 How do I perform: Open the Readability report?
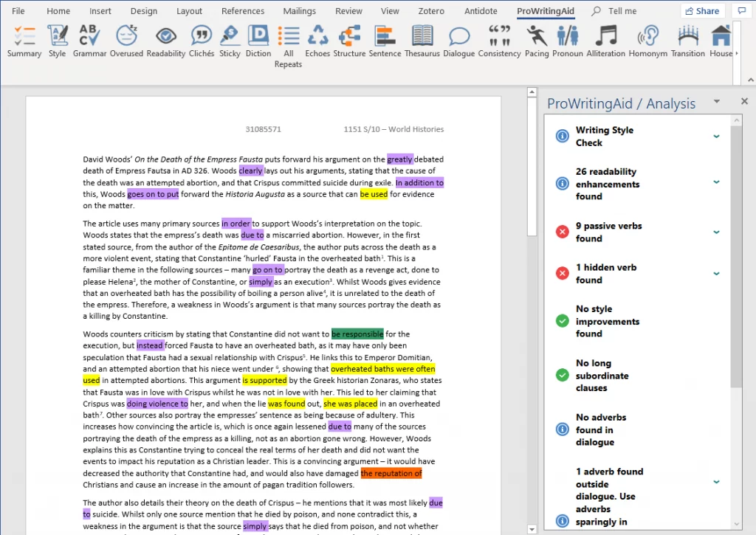(166, 42)
